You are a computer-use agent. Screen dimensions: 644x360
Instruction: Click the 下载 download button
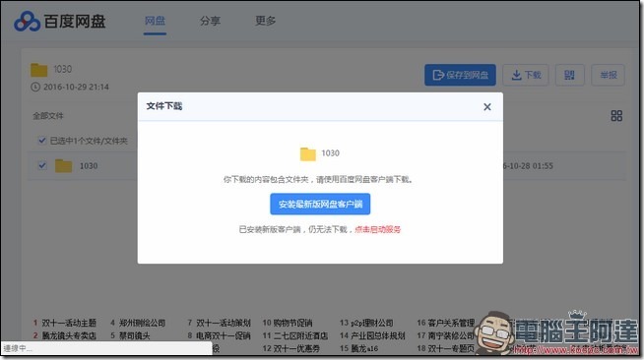526,75
